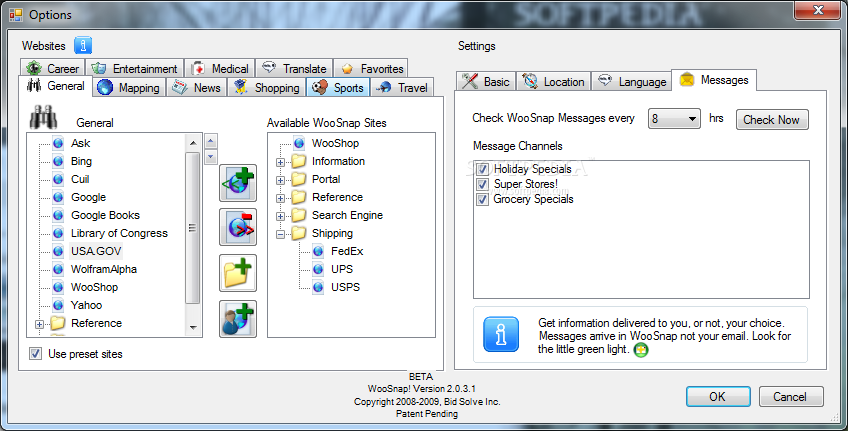Click the folder icon next to Portal
The height and width of the screenshot is (431, 848).
[x=299, y=179]
